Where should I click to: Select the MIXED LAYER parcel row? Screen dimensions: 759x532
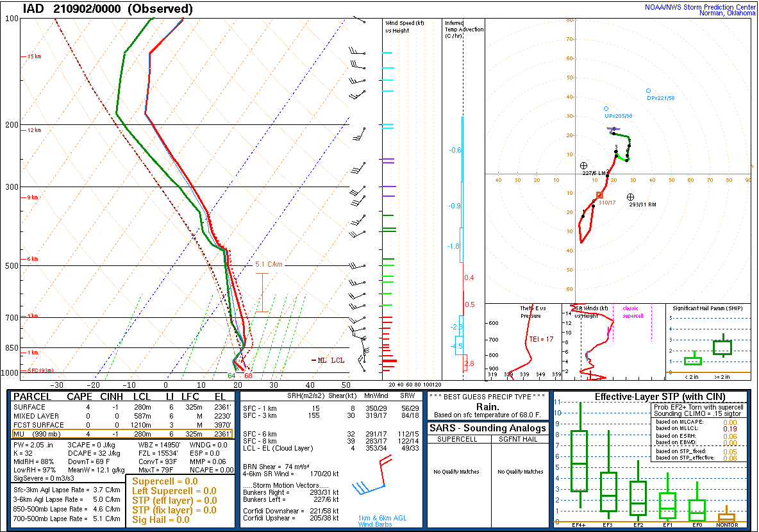pyautogui.click(x=122, y=416)
